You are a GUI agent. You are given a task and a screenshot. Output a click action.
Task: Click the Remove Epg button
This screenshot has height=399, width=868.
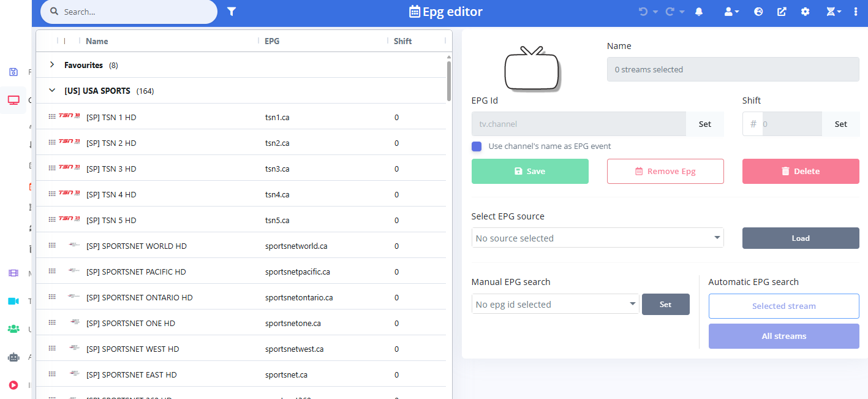(665, 171)
